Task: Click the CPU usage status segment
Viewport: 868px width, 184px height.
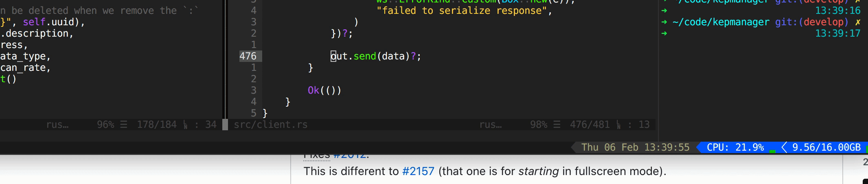Action: (x=735, y=147)
